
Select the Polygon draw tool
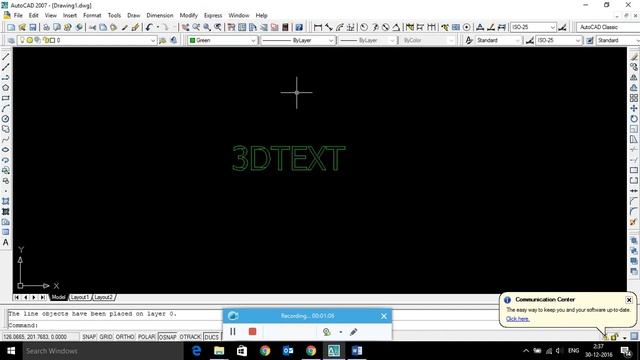pos(6,88)
